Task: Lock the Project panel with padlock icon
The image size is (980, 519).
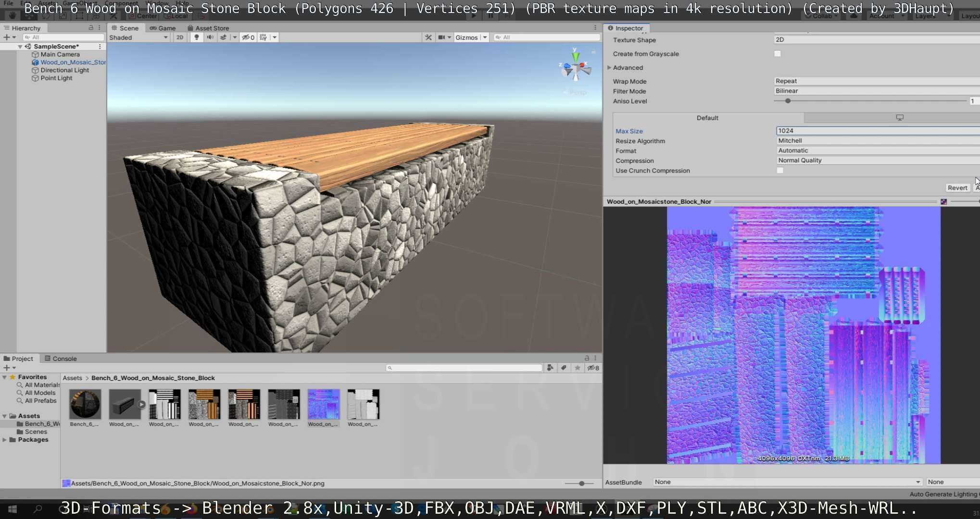Action: [587, 358]
